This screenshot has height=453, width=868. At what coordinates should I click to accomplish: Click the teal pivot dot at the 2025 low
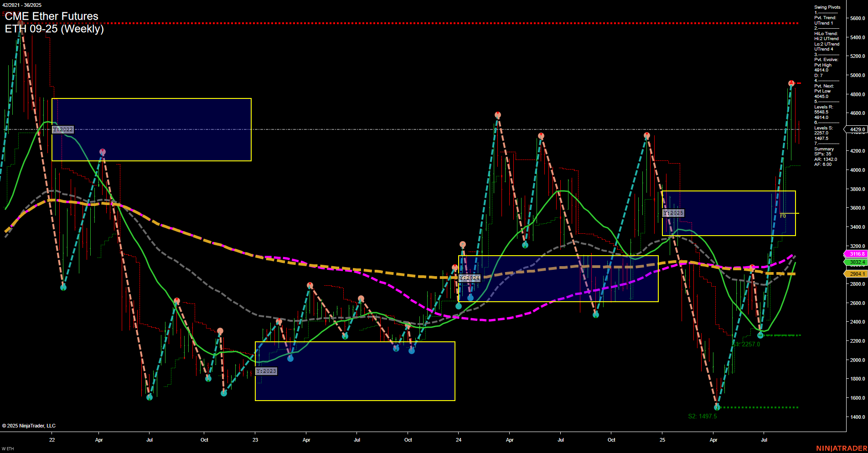pyautogui.click(x=717, y=407)
